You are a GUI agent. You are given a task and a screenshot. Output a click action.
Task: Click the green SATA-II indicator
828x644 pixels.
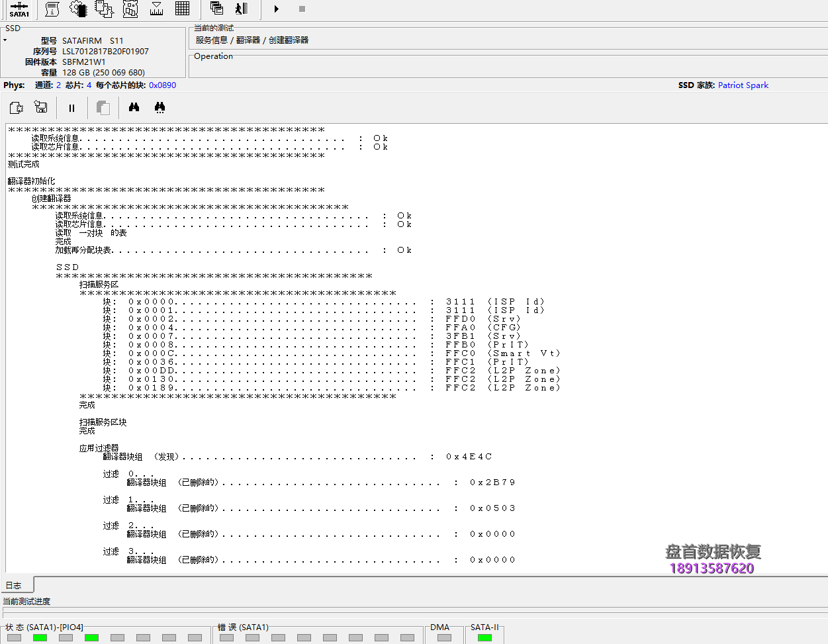(484, 637)
